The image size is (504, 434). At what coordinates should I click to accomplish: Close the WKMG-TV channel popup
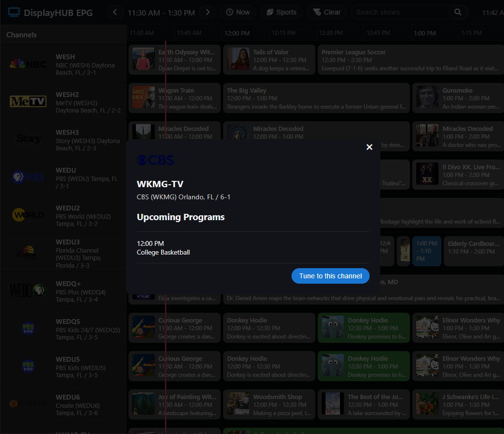point(369,147)
